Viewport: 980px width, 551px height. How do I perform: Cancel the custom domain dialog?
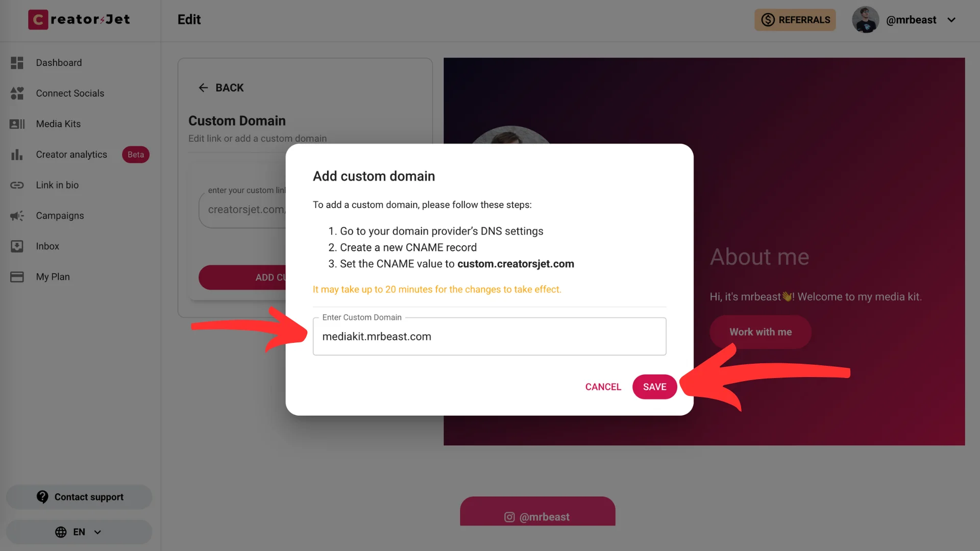point(603,386)
